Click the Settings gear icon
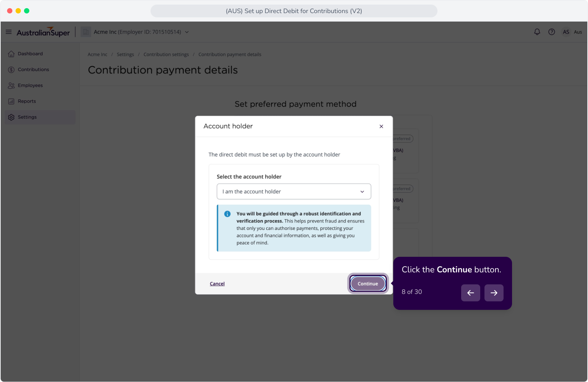588x382 pixels. tap(11, 117)
